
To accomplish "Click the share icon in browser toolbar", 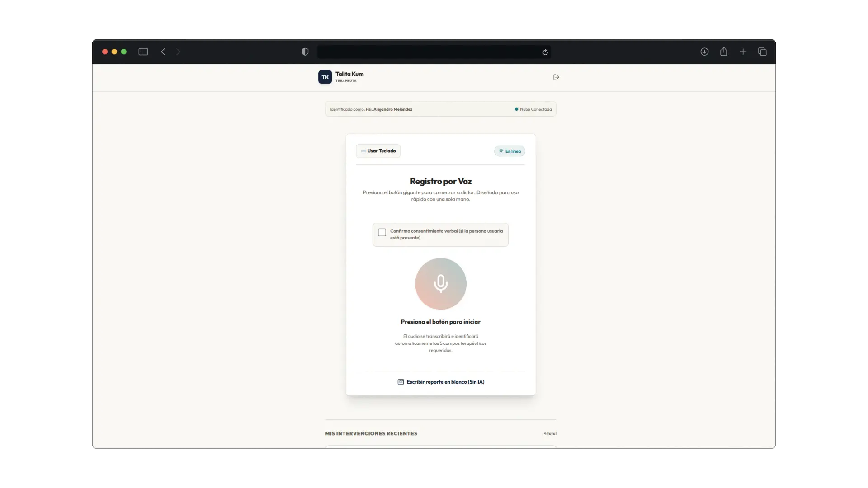I will point(724,52).
